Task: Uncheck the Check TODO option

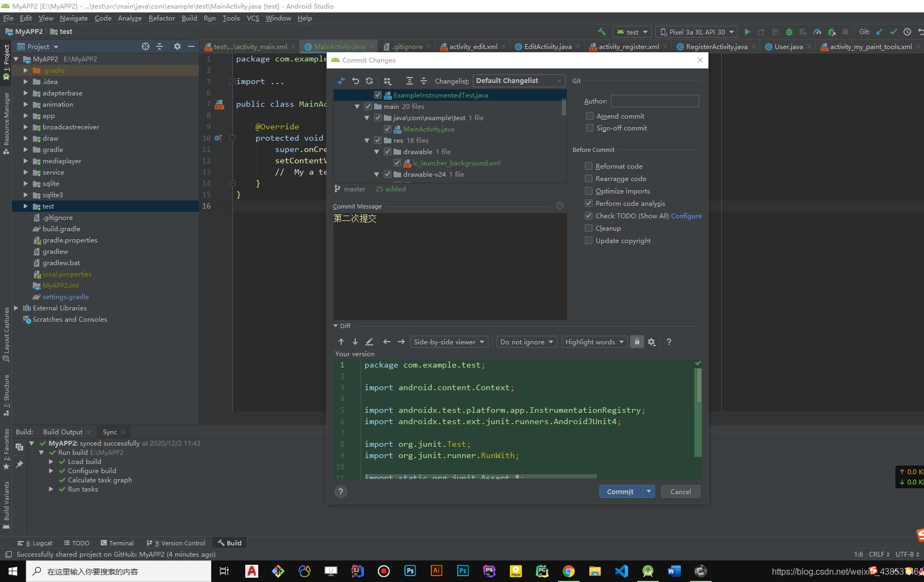Action: coord(589,216)
